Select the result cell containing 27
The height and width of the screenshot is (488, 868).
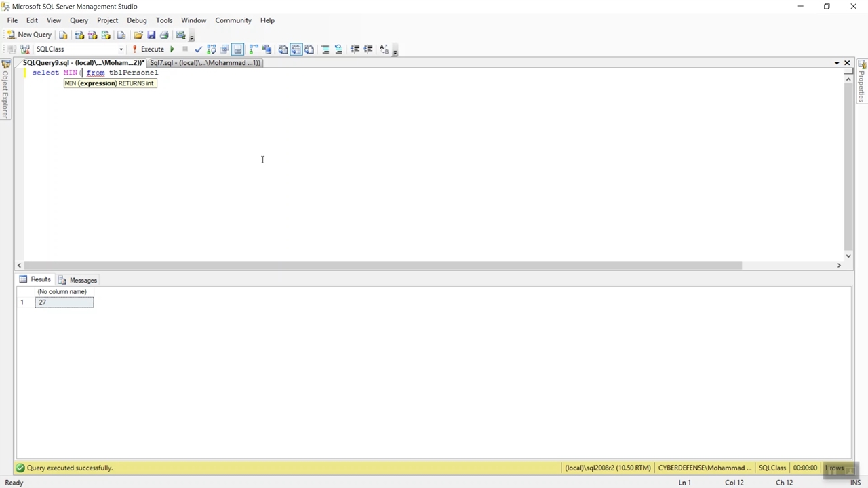click(x=64, y=302)
